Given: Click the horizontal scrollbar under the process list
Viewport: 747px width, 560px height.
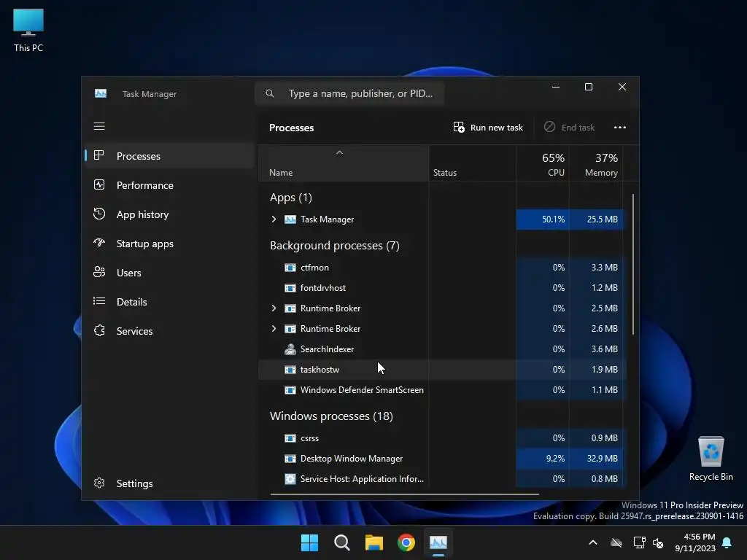Looking at the screenshot, I should [x=404, y=494].
